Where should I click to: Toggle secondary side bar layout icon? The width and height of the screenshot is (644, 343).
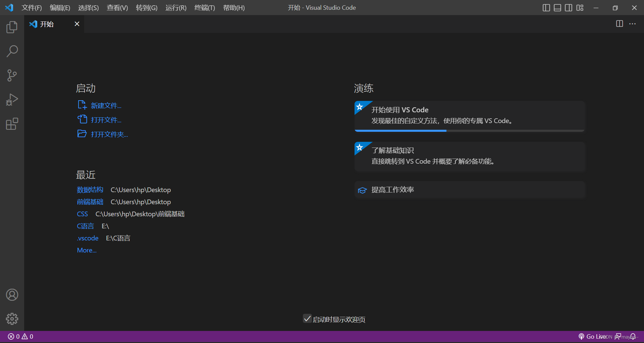coord(569,8)
